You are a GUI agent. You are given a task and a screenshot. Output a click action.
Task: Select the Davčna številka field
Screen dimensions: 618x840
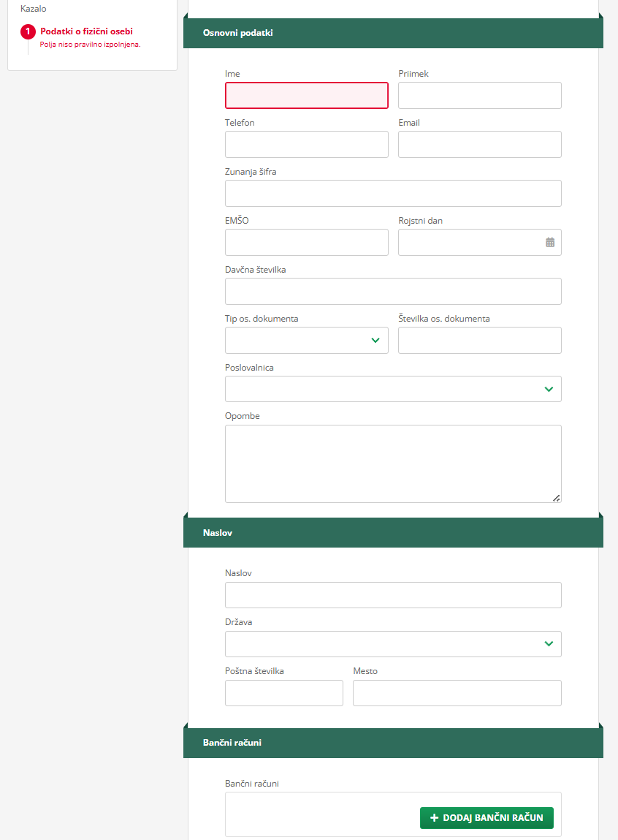pos(393,292)
